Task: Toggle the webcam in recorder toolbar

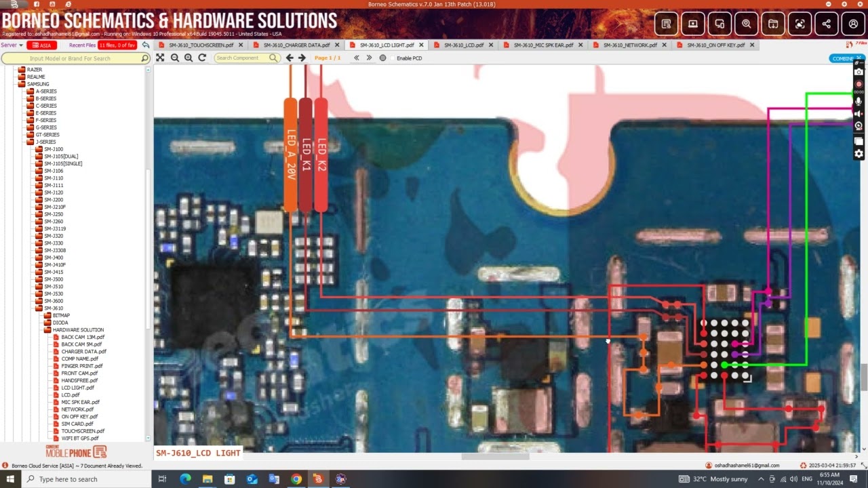Action: click(859, 126)
